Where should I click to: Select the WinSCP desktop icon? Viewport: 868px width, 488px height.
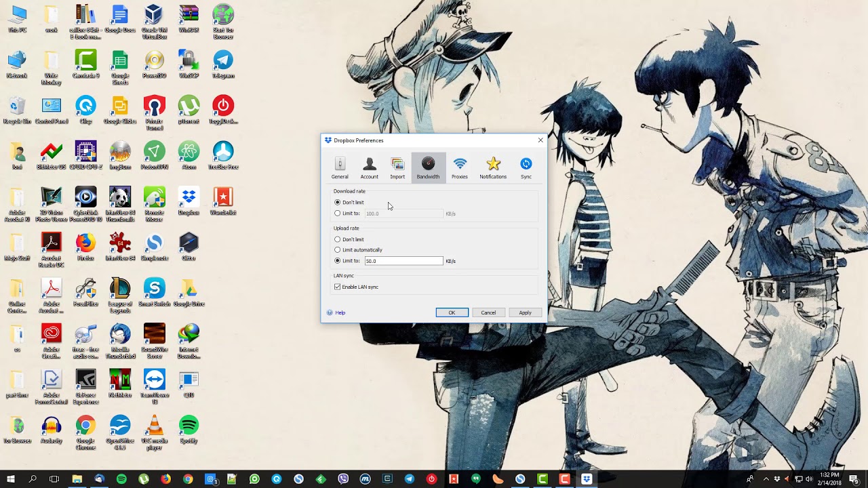(189, 65)
